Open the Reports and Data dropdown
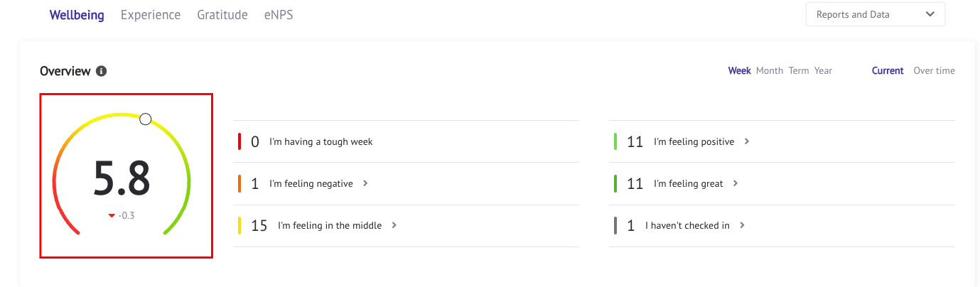Image resolution: width=980 pixels, height=287 pixels. (x=875, y=14)
